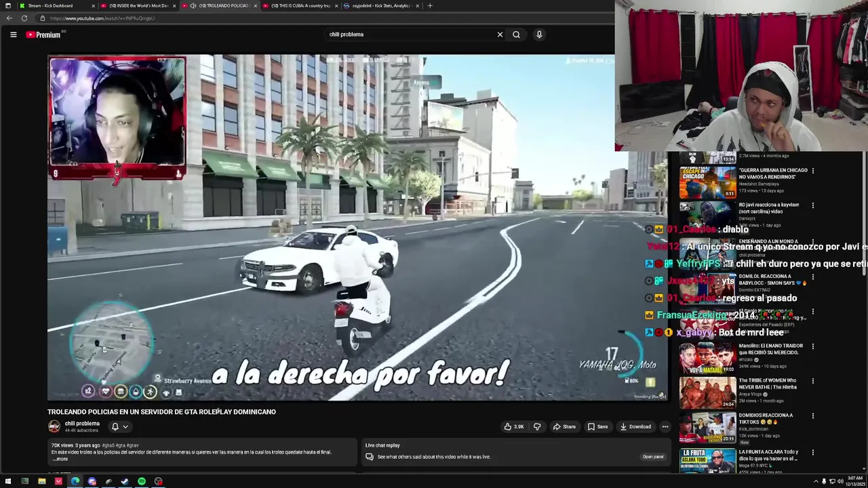The image size is (868, 488).
Task: Open chill problema channel avatar
Action: coord(54,426)
